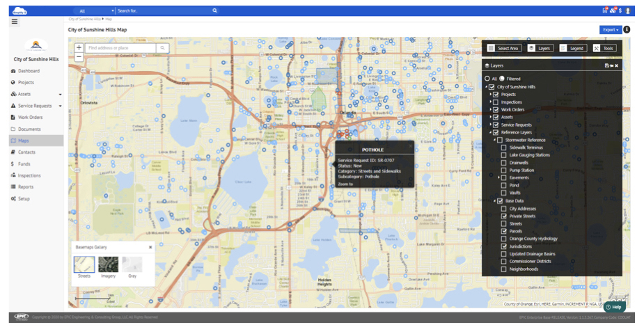Image resolution: width=644 pixels, height=334 pixels.
Task: Open the Export dropdown
Action: 610,30
